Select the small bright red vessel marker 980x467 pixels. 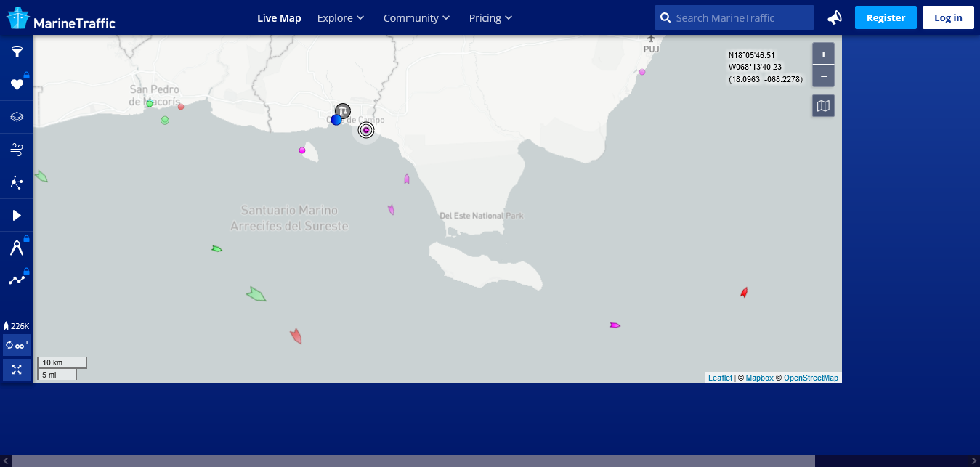744,292
